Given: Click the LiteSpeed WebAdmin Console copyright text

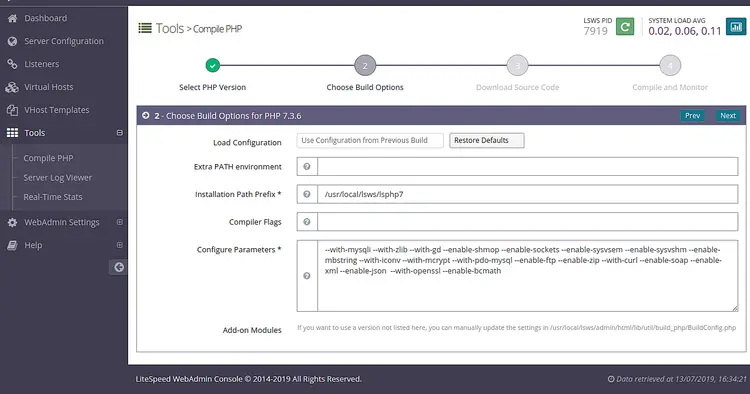Looking at the screenshot, I should point(249,379).
